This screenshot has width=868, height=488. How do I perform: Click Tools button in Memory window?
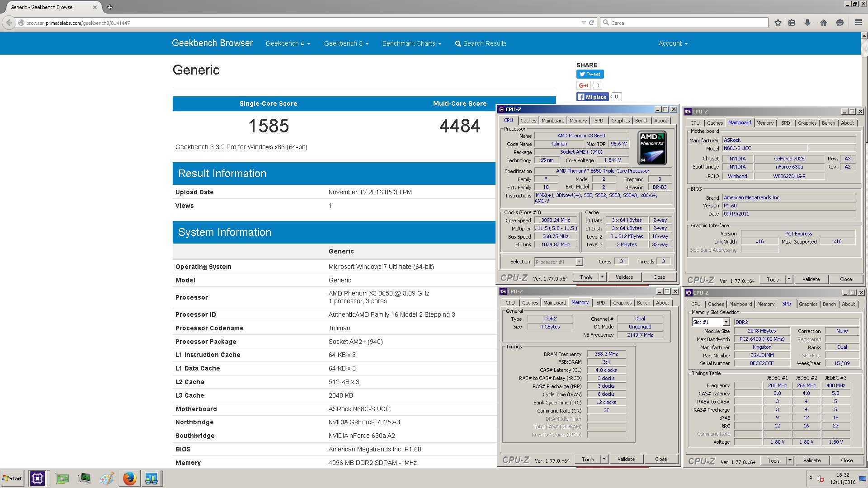coord(588,459)
